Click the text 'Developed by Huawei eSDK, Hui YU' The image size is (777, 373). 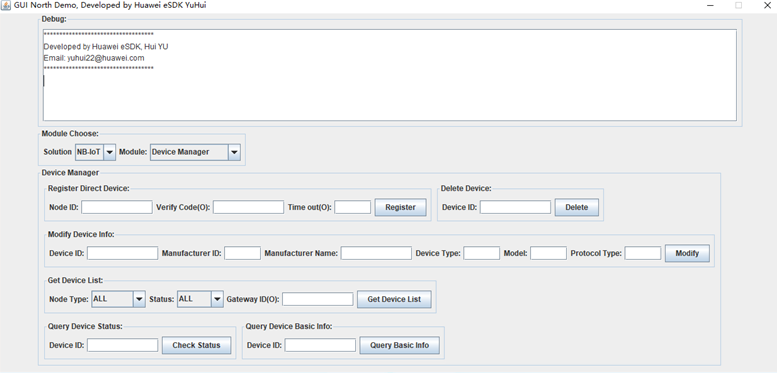[x=106, y=47]
